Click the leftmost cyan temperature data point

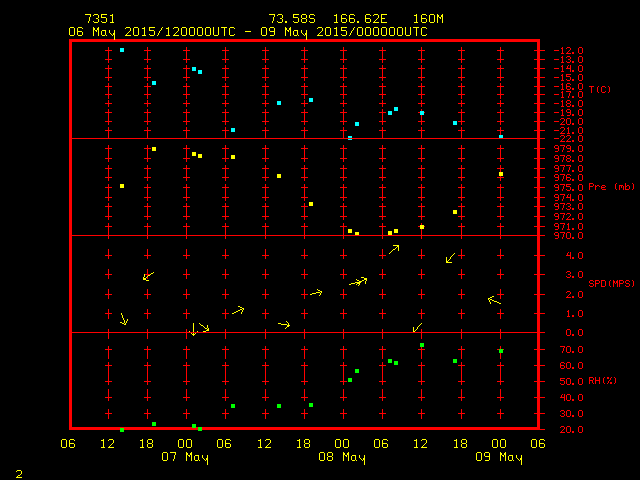tap(122, 50)
